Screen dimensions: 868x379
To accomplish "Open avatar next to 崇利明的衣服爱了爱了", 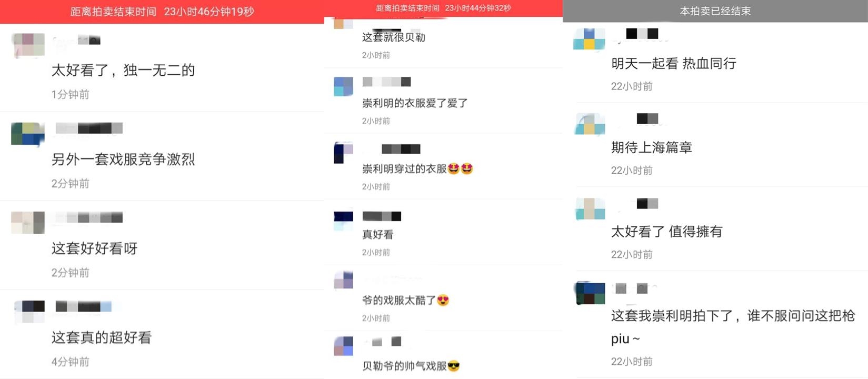I will pos(343,86).
